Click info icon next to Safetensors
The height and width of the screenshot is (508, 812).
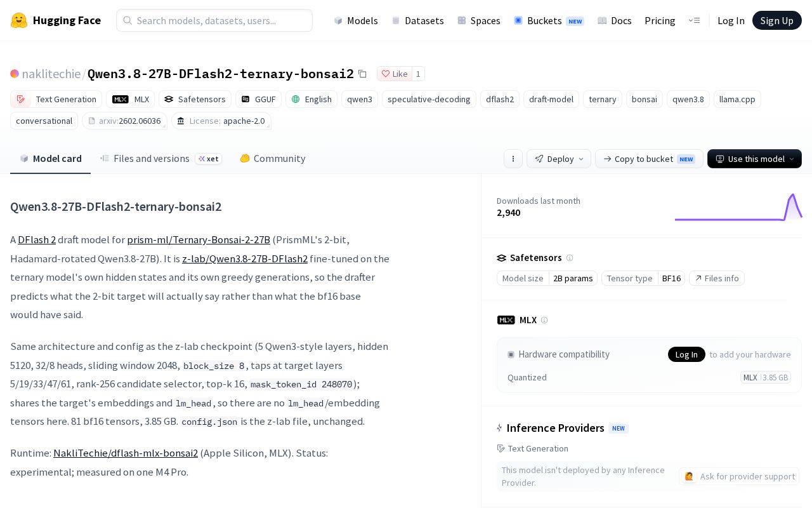tap(570, 258)
